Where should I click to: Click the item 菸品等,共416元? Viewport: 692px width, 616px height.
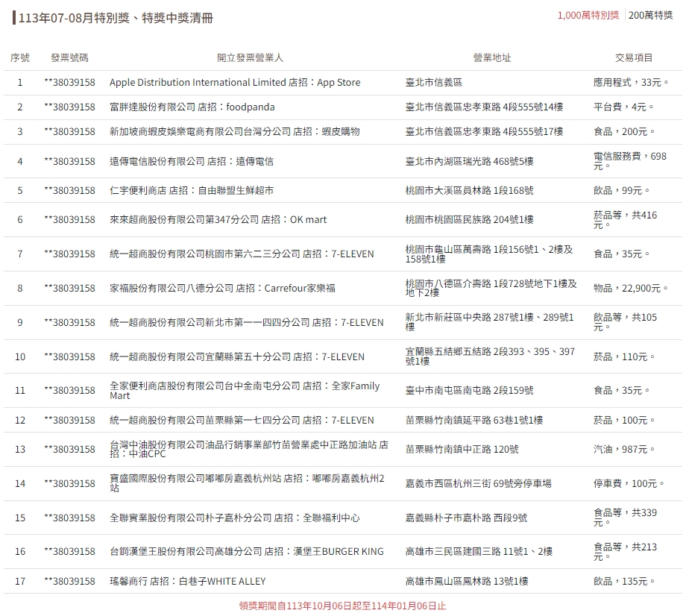pyautogui.click(x=625, y=220)
